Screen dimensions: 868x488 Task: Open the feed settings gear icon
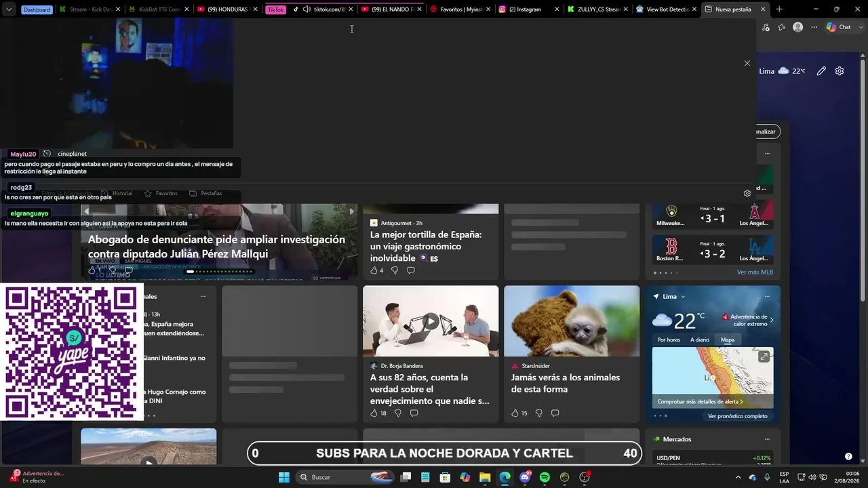click(x=747, y=193)
